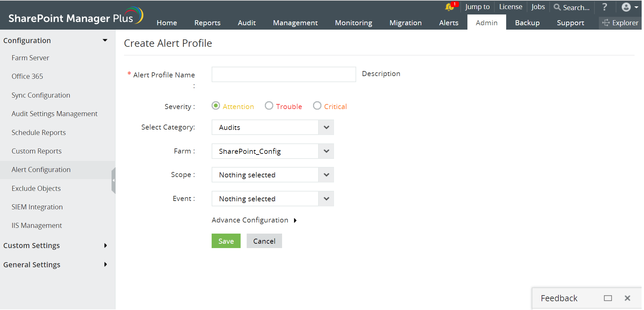Open the Scope dropdown

273,175
